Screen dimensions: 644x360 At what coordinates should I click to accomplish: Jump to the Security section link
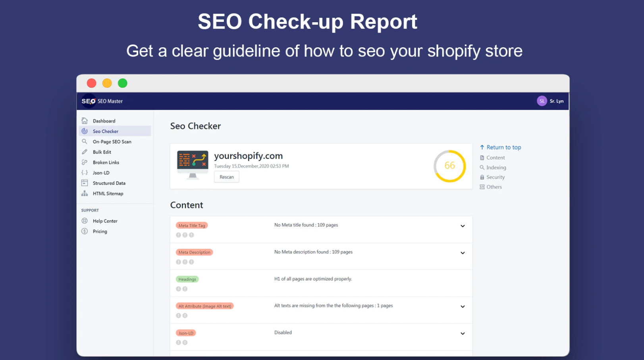click(495, 177)
